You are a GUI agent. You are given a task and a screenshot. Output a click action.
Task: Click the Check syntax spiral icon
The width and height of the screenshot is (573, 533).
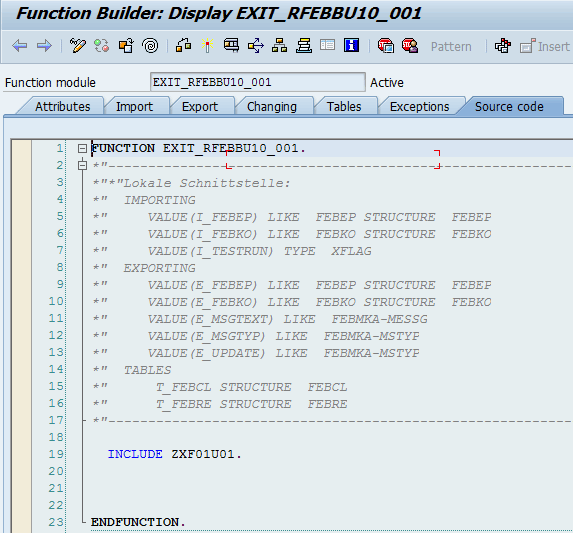tap(150, 46)
